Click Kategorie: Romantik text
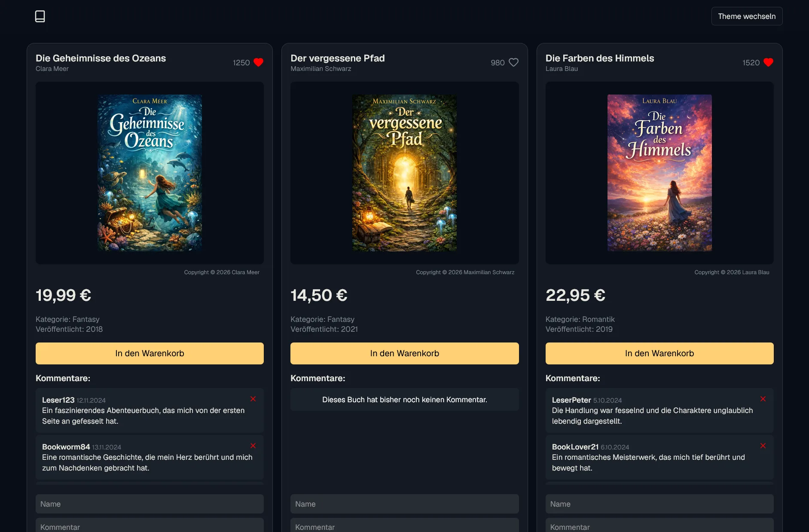Image resolution: width=809 pixels, height=532 pixels. coord(580,319)
